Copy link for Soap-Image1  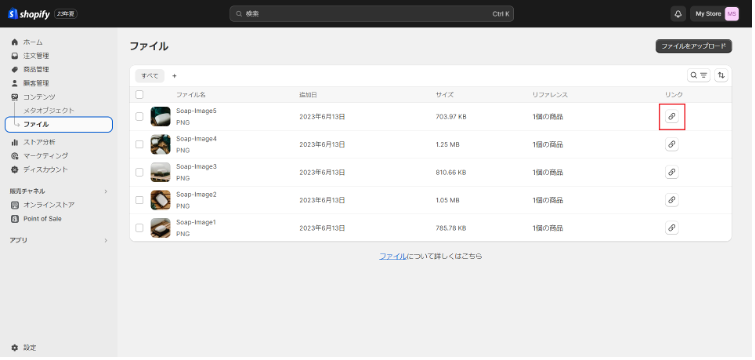pos(672,228)
